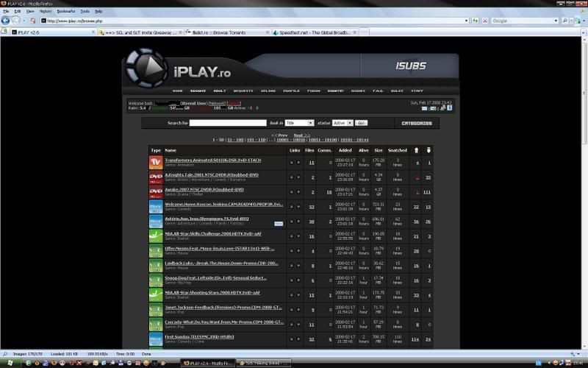
Task: Click the download arrow icon for Asterix.Aux.Jeux.Olympiques
Action: pos(291,222)
